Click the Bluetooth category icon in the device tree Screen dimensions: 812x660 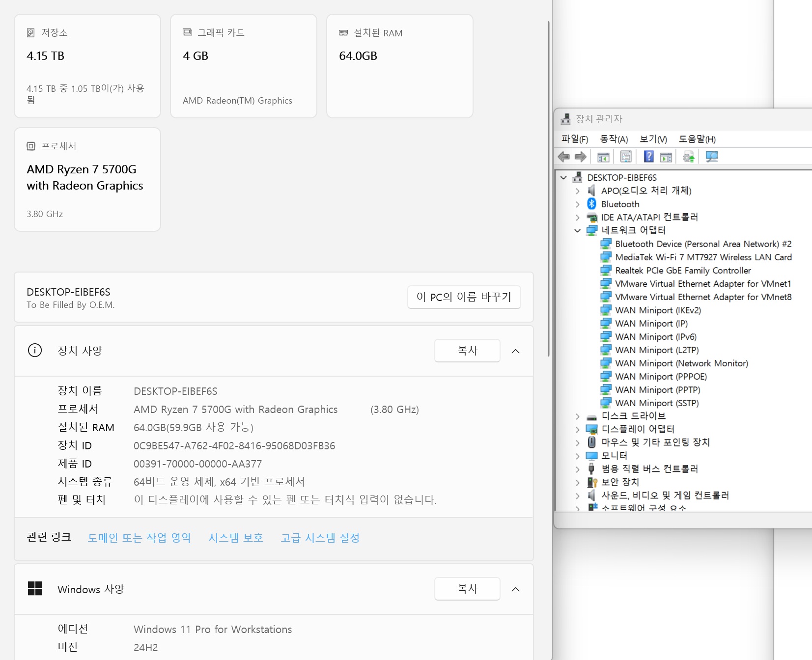tap(592, 204)
